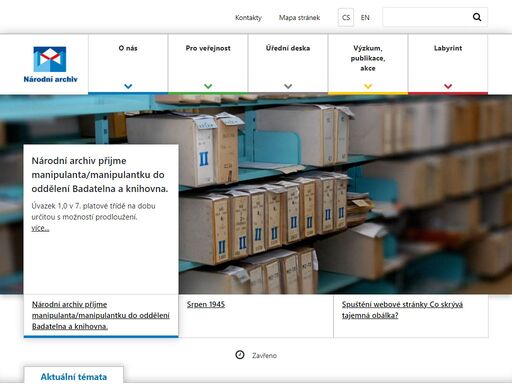Expand the green chevron under Pro veřejnost
The width and height of the screenshot is (512, 384).
coord(208,86)
